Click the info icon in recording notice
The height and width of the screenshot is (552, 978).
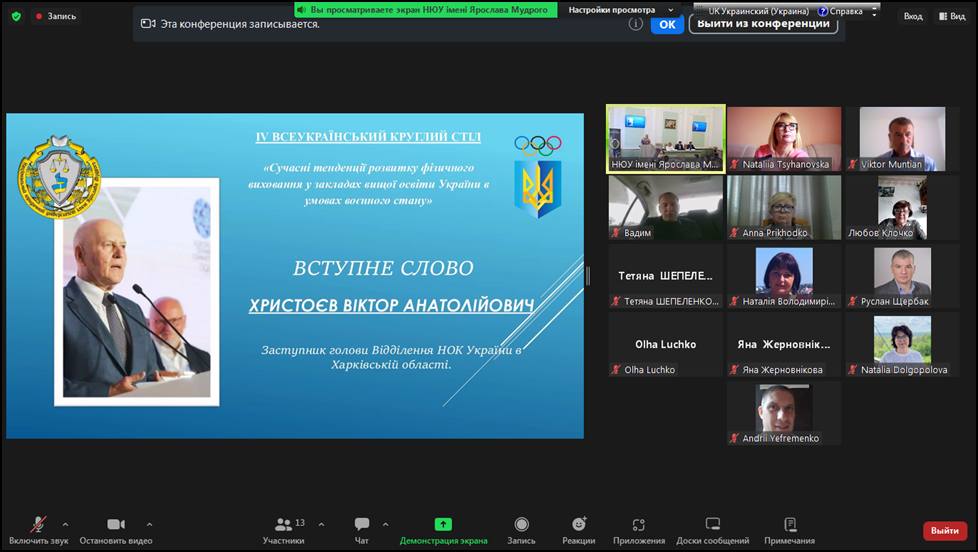pyautogui.click(x=636, y=24)
